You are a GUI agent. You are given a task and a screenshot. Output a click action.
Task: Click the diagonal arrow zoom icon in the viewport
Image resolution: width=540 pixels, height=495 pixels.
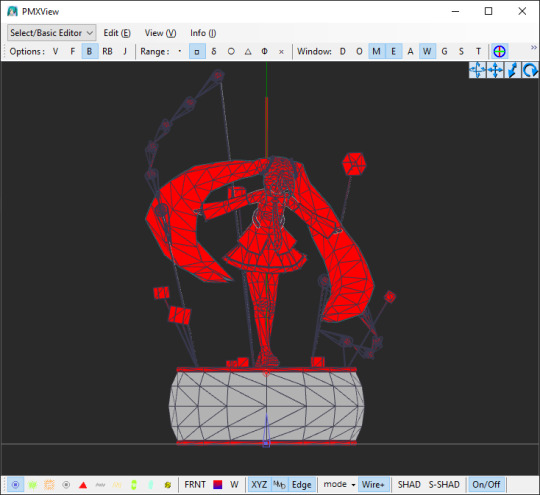(x=512, y=70)
